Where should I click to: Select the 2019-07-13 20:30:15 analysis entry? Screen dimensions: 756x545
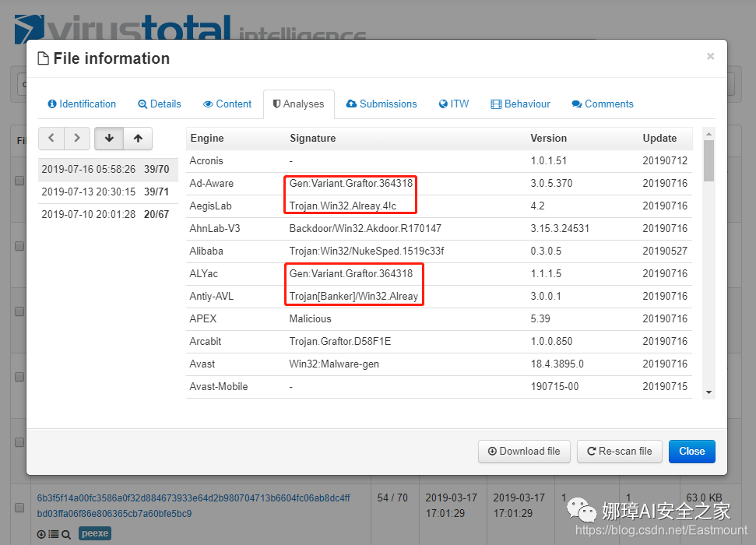coord(108,192)
